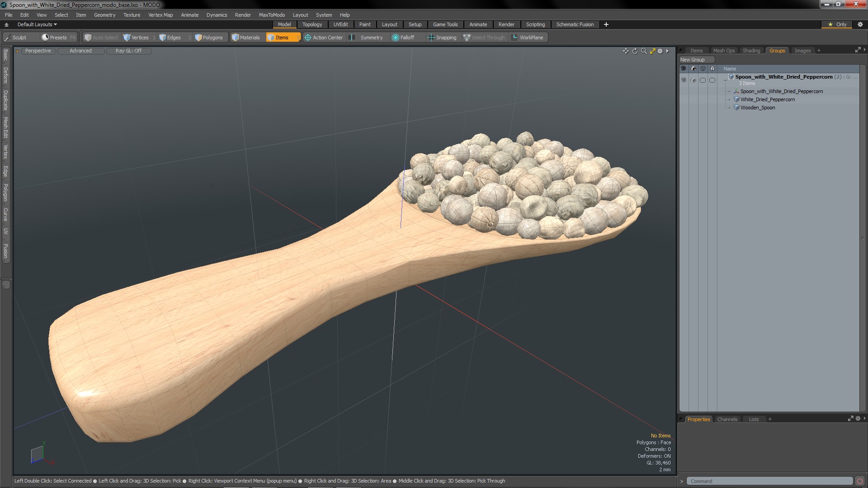
Task: Click the Snapping button
Action: pos(442,38)
